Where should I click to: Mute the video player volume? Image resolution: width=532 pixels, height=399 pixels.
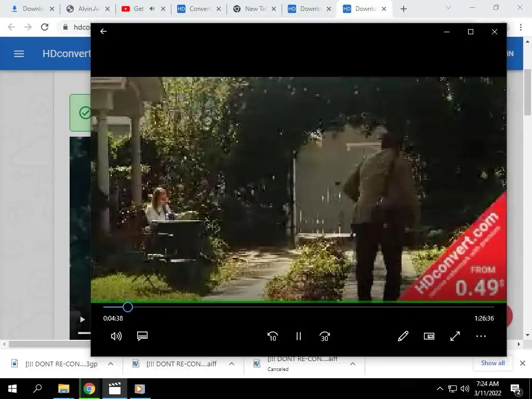point(116,336)
